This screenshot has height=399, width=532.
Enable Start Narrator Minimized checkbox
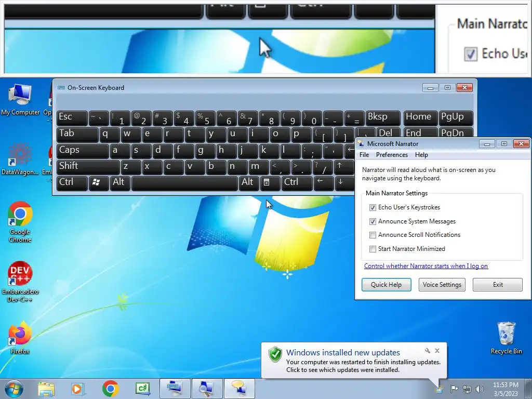(x=373, y=249)
